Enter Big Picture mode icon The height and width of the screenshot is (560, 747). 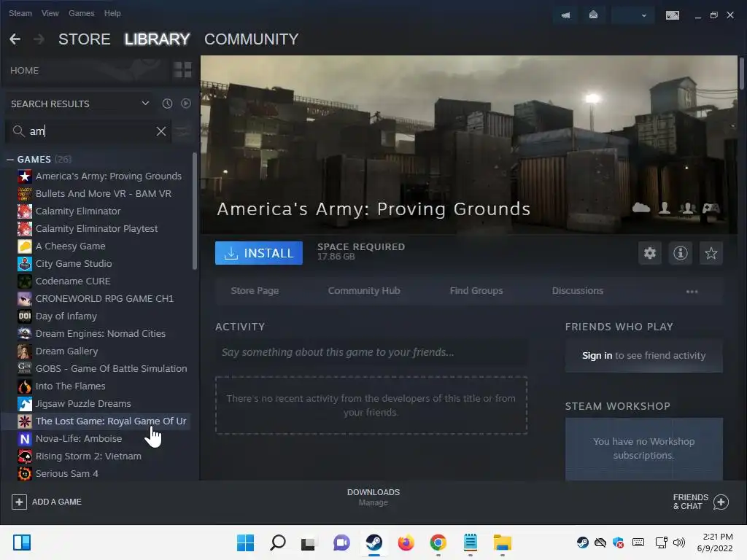[672, 15]
